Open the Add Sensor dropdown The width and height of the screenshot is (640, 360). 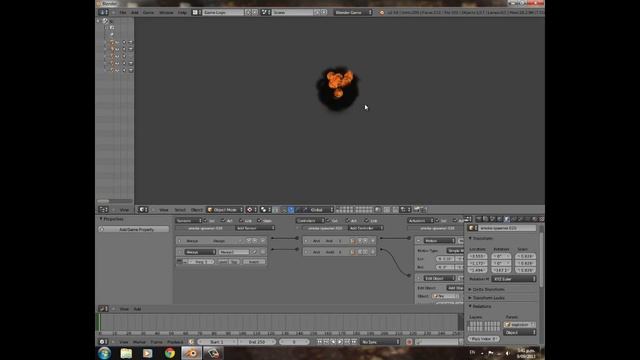tap(255, 228)
